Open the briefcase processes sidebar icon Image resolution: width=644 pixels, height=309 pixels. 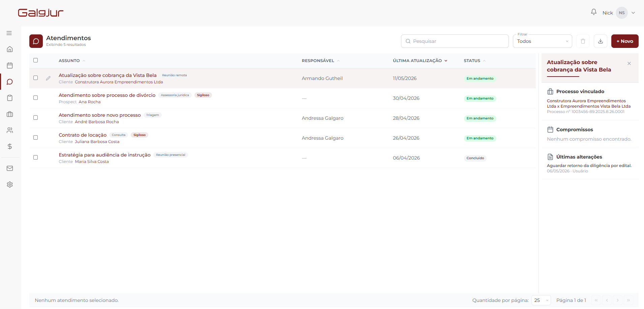(x=10, y=114)
